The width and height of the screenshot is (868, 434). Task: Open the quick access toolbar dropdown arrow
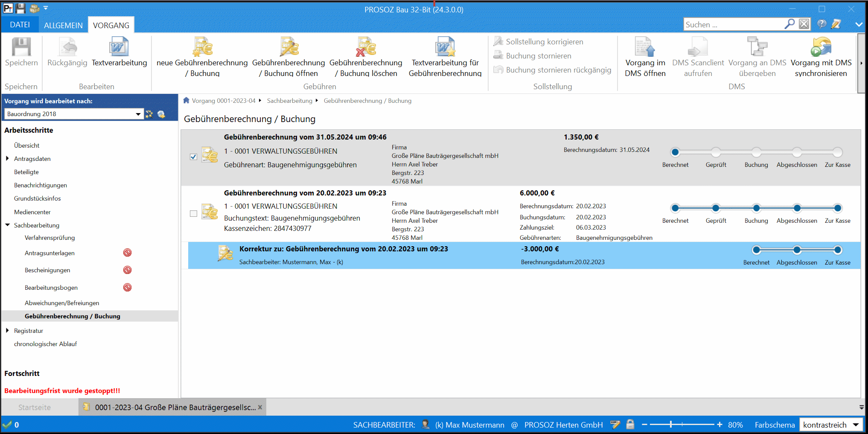[x=46, y=8]
